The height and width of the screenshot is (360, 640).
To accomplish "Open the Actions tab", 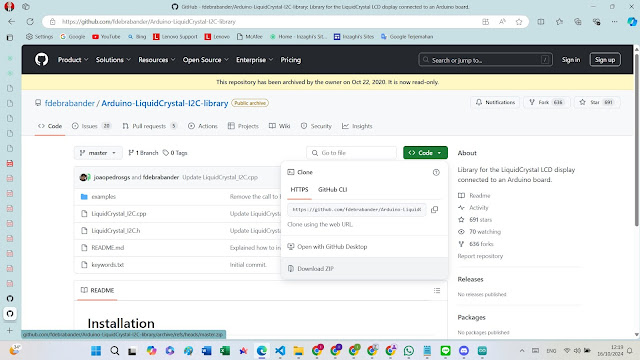I will click(203, 126).
